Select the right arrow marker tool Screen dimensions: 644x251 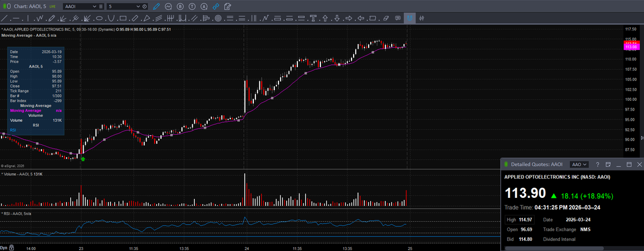[x=349, y=18]
